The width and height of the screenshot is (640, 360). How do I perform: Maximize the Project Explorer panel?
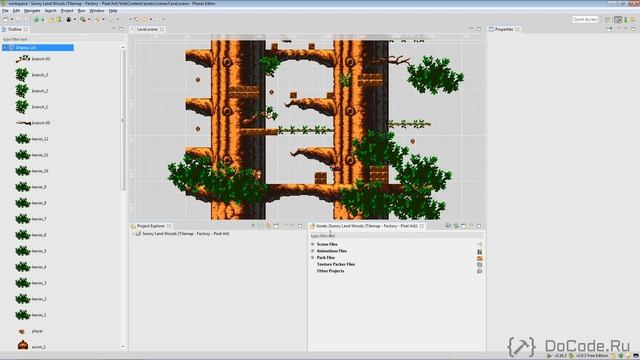pos(300,226)
